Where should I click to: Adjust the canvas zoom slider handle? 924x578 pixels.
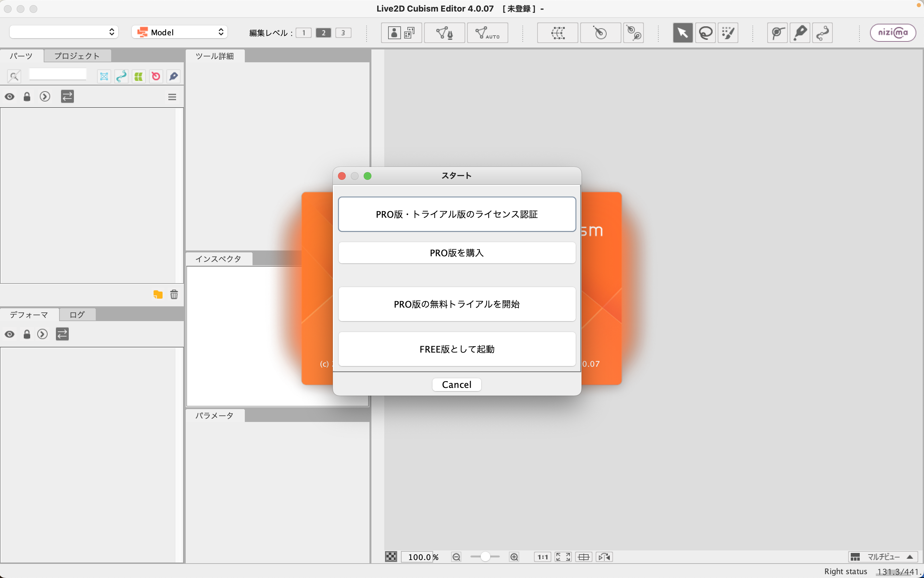point(485,556)
